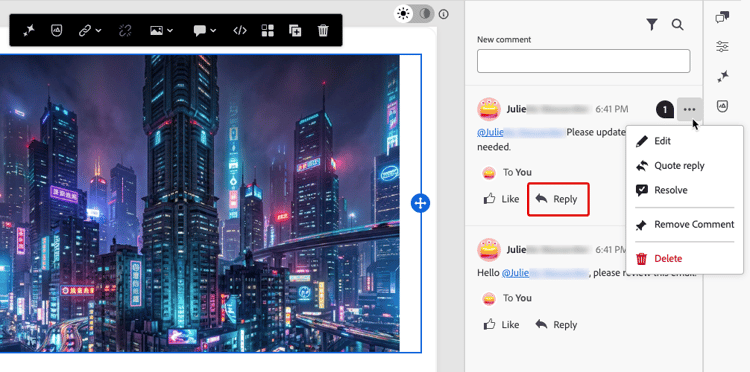Switch to dark mode half-circle toggle
The width and height of the screenshot is (750, 372).
(425, 14)
